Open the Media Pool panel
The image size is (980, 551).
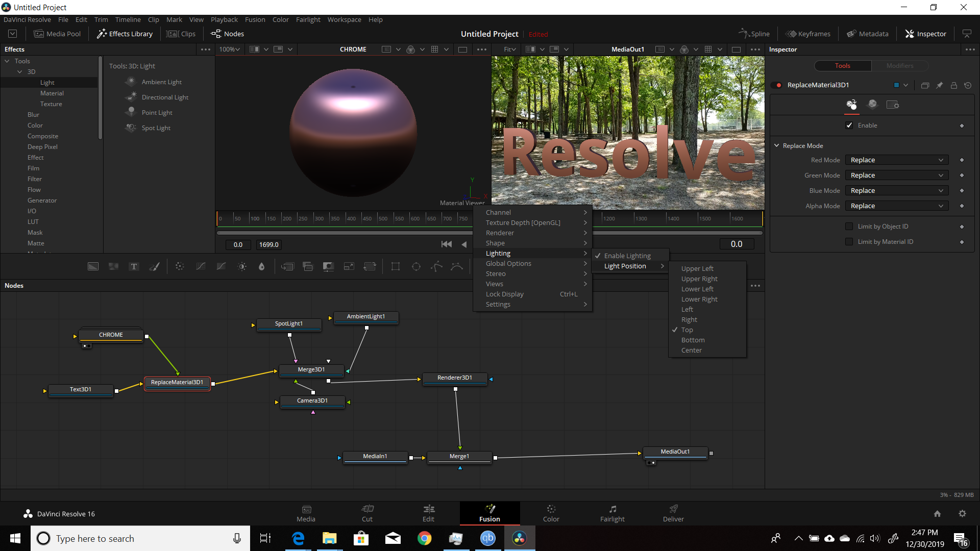point(57,34)
